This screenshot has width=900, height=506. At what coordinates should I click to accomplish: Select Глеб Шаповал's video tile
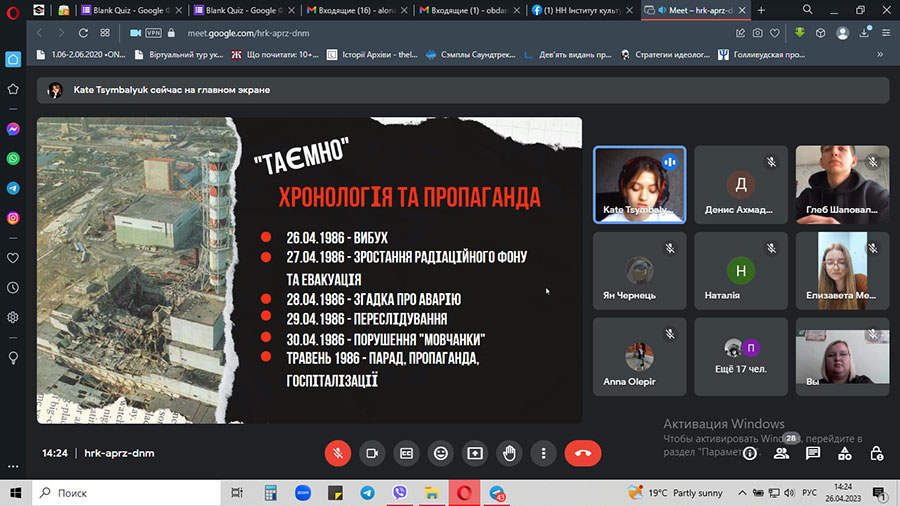842,184
